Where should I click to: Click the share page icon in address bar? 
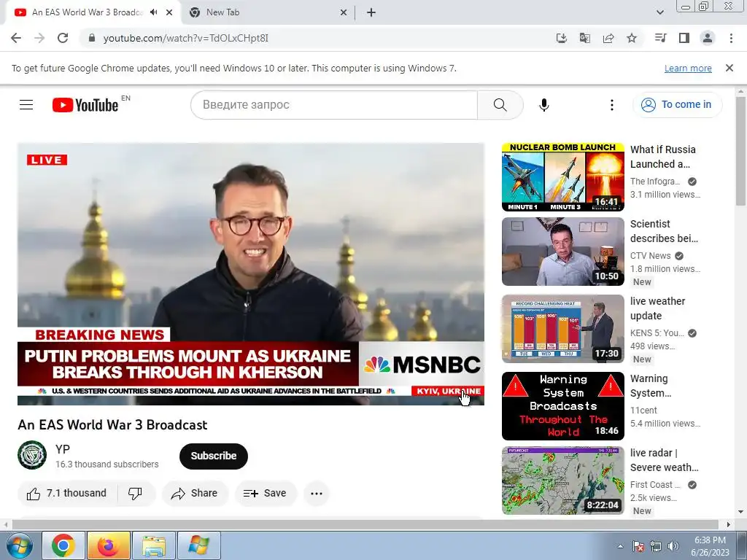(608, 38)
